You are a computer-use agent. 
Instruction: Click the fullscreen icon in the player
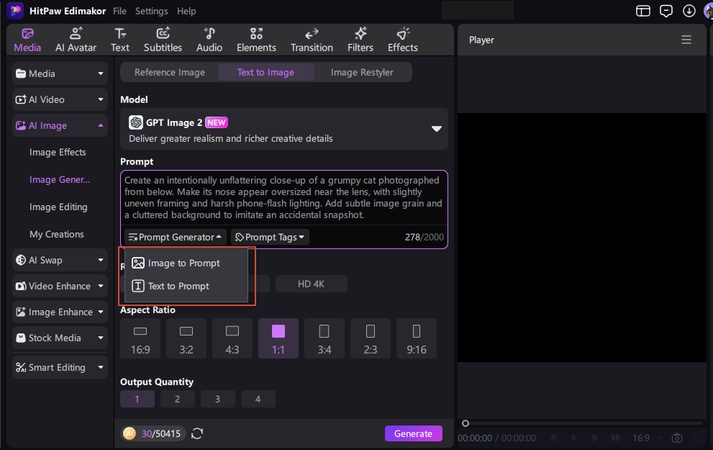tap(698, 438)
